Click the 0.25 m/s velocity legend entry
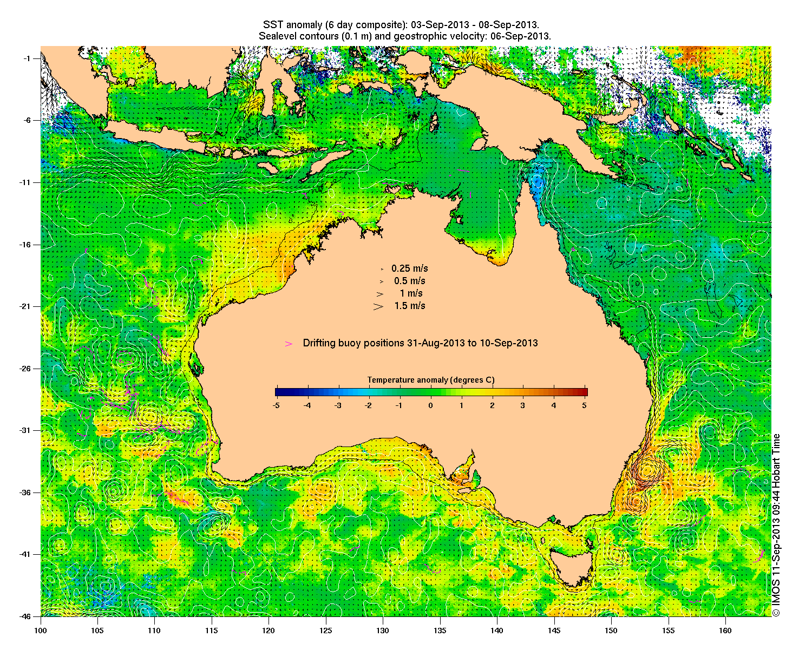Screen dimensions: 812x663 tap(410, 268)
